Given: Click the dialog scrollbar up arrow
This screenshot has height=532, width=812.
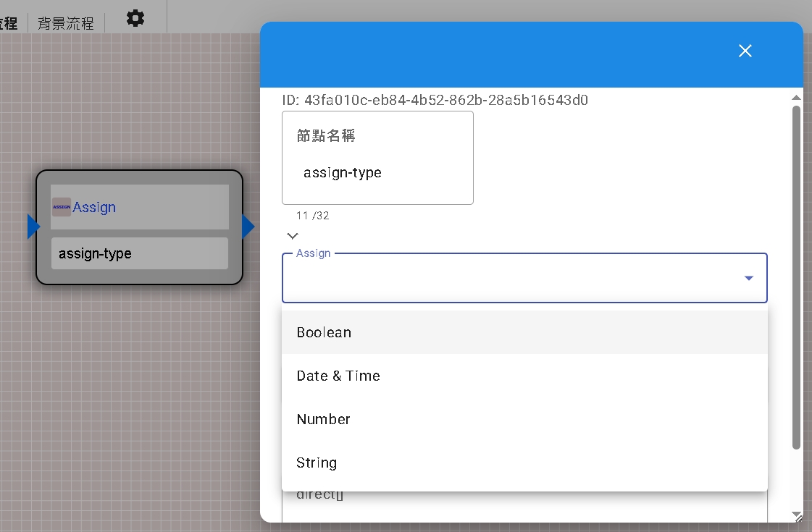Looking at the screenshot, I should point(797,98).
